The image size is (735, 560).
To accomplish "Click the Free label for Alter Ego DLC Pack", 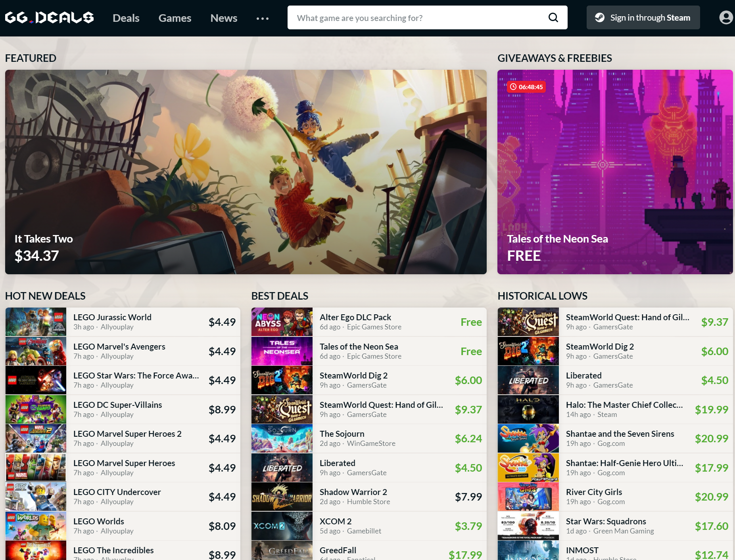I will pyautogui.click(x=471, y=322).
